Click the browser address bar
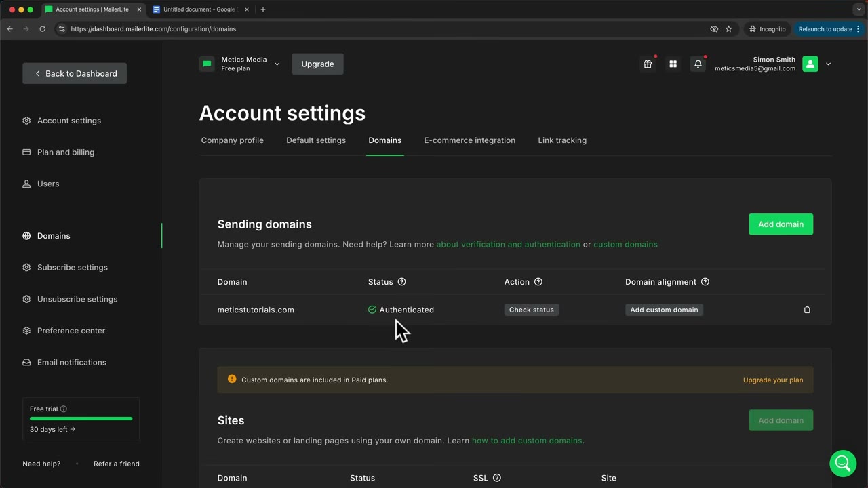868x488 pixels. pos(380,29)
